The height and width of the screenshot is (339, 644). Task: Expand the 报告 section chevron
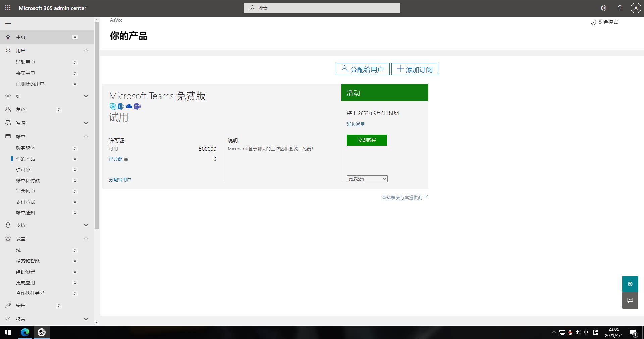pos(86,319)
